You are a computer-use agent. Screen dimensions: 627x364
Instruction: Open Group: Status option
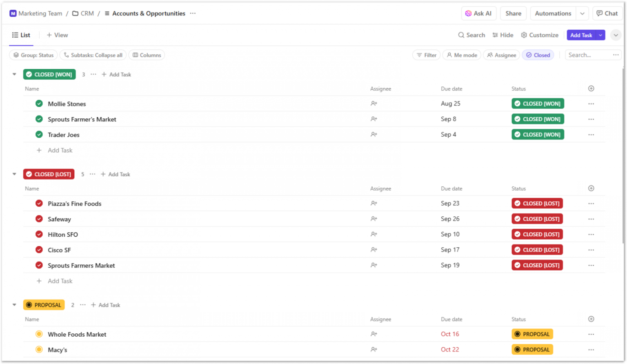[x=33, y=55]
